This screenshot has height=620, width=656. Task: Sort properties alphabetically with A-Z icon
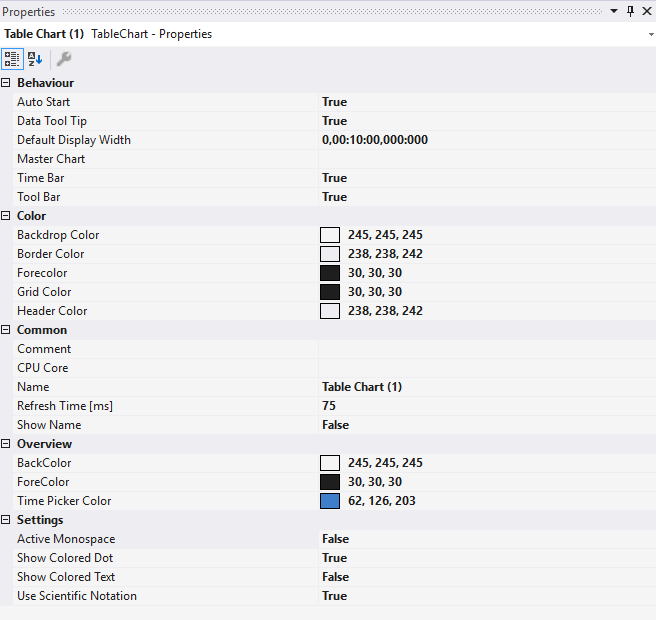pyautogui.click(x=35, y=59)
